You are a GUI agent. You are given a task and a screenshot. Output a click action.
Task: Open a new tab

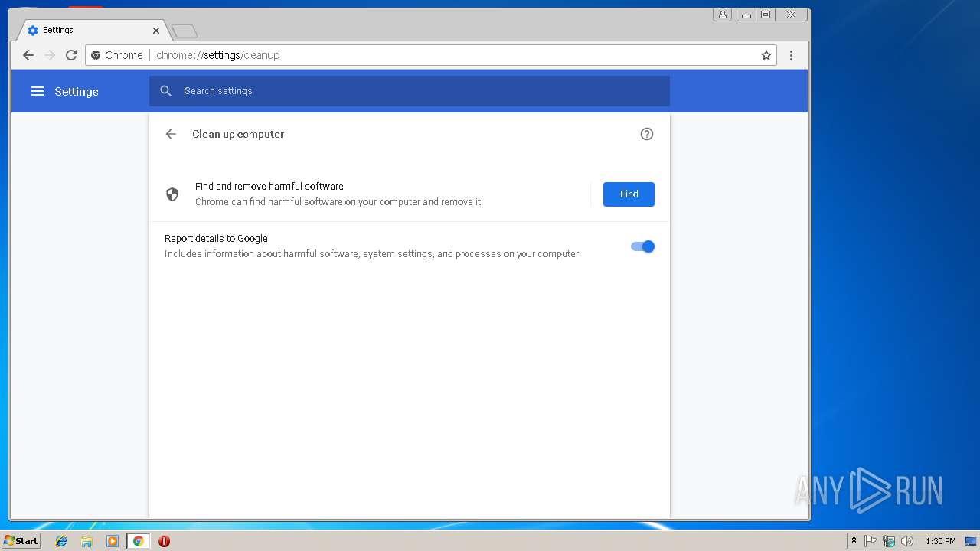(185, 31)
